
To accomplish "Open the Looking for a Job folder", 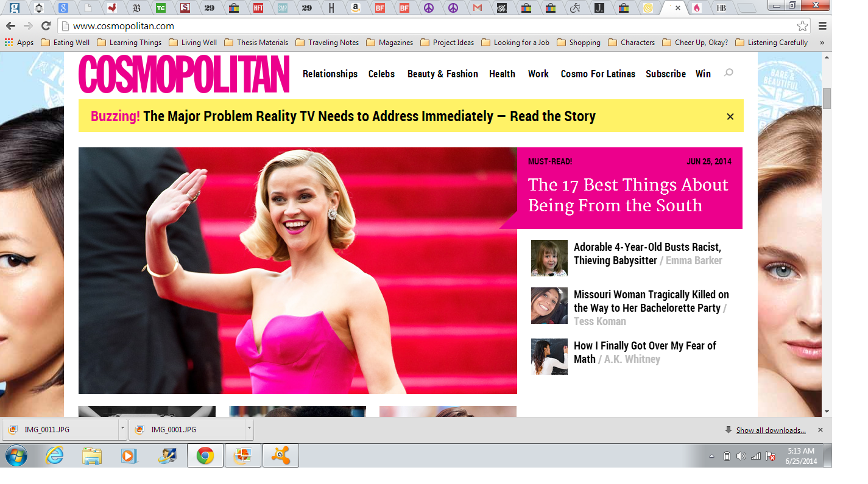I will (515, 43).
